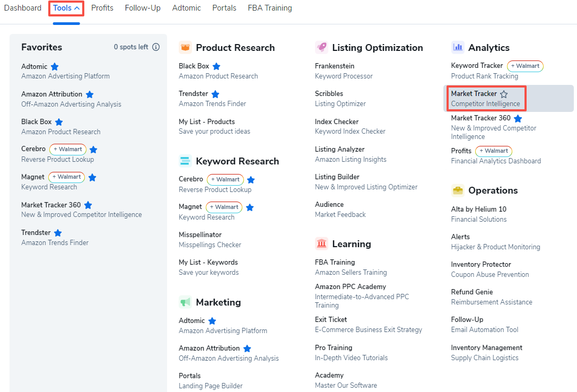The height and width of the screenshot is (392, 577).
Task: Click the Analytics bar chart icon
Action: [458, 48]
